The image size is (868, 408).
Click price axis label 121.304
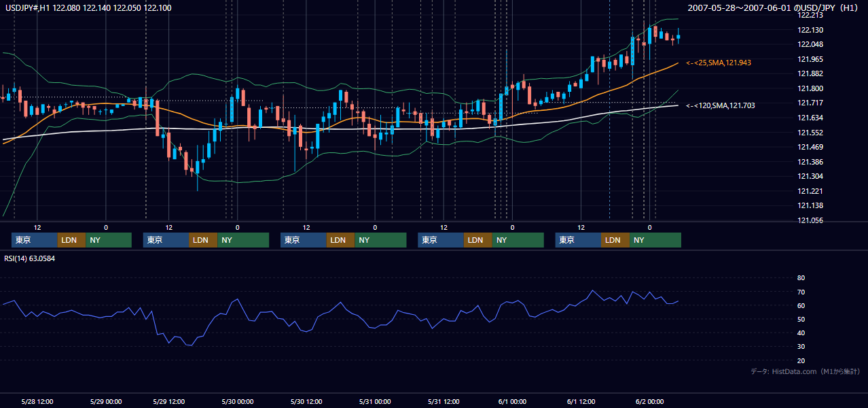click(x=811, y=176)
